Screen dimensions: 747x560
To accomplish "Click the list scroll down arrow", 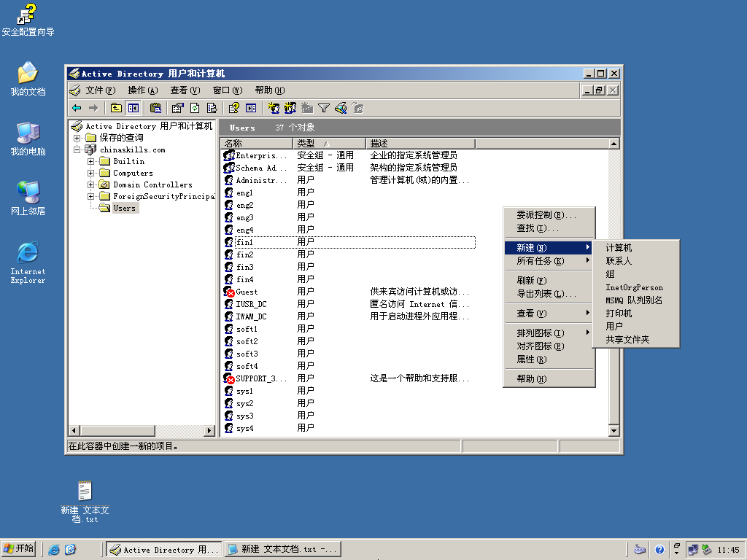I will point(614,430).
